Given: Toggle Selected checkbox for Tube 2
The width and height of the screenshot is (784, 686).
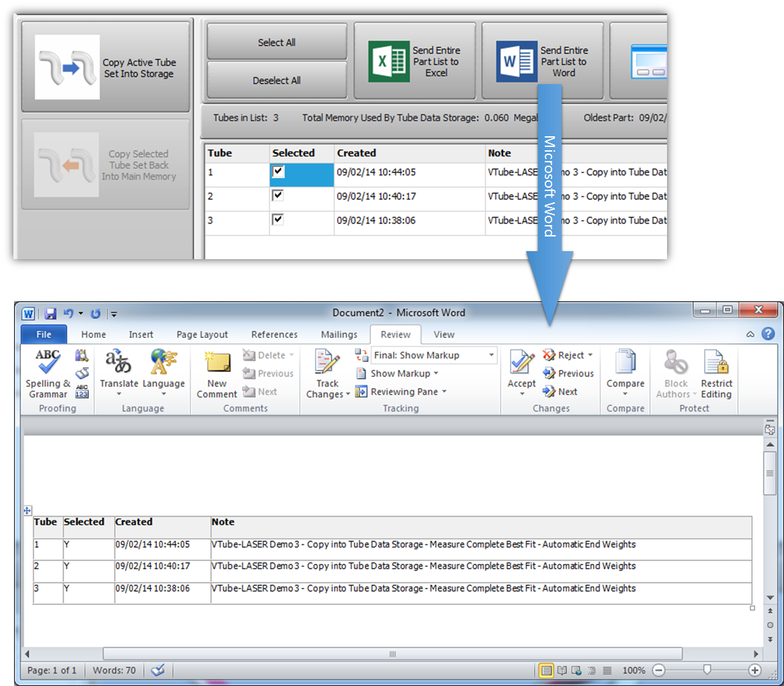Looking at the screenshot, I should (x=278, y=196).
